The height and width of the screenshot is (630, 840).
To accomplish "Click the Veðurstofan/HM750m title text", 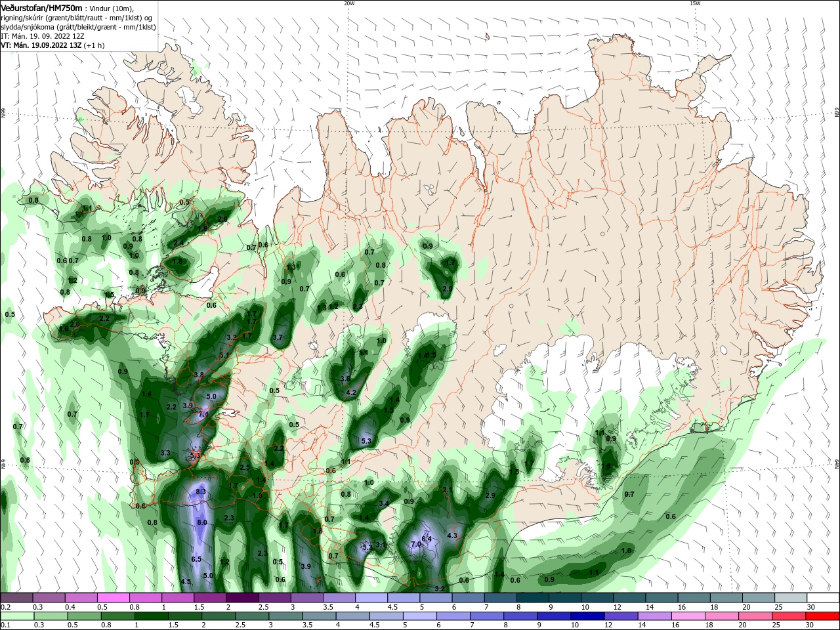I will (x=41, y=7).
